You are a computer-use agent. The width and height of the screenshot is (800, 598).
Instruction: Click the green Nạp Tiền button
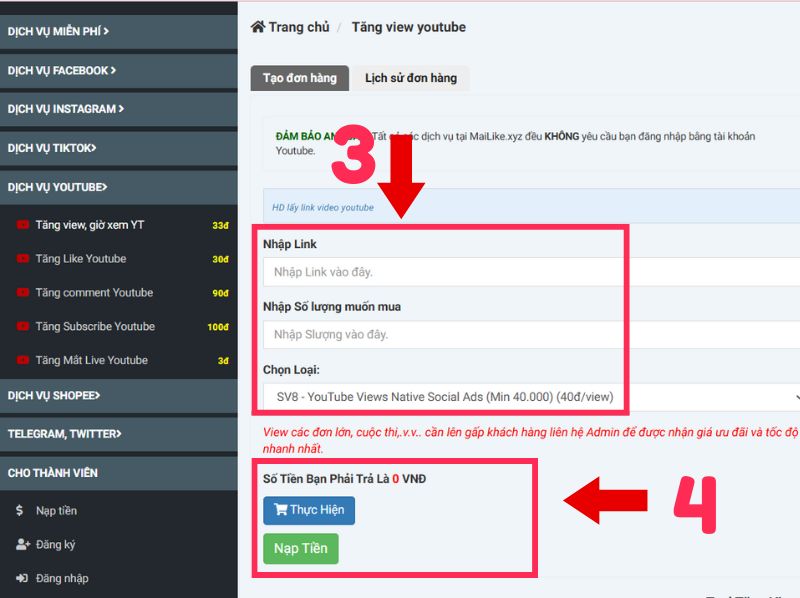(301, 549)
